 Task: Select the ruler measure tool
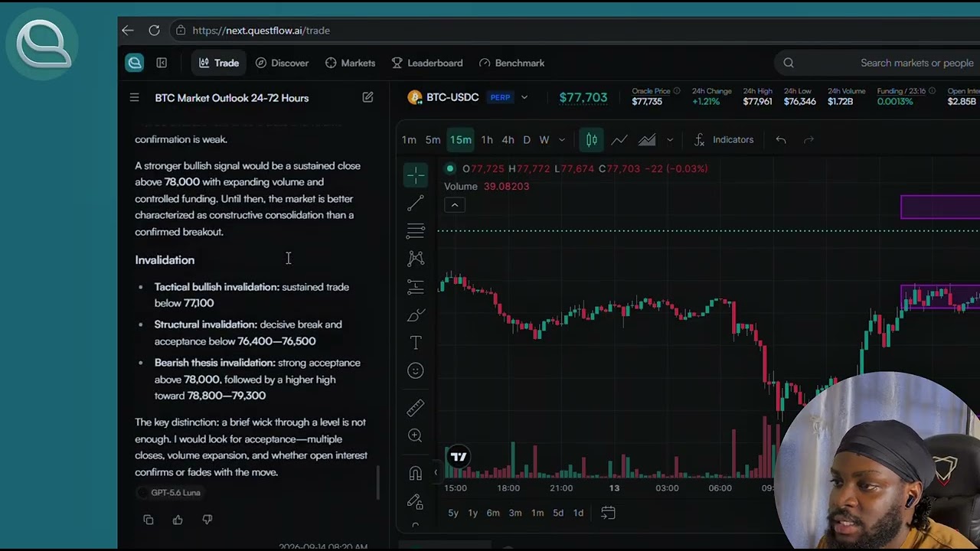416,407
